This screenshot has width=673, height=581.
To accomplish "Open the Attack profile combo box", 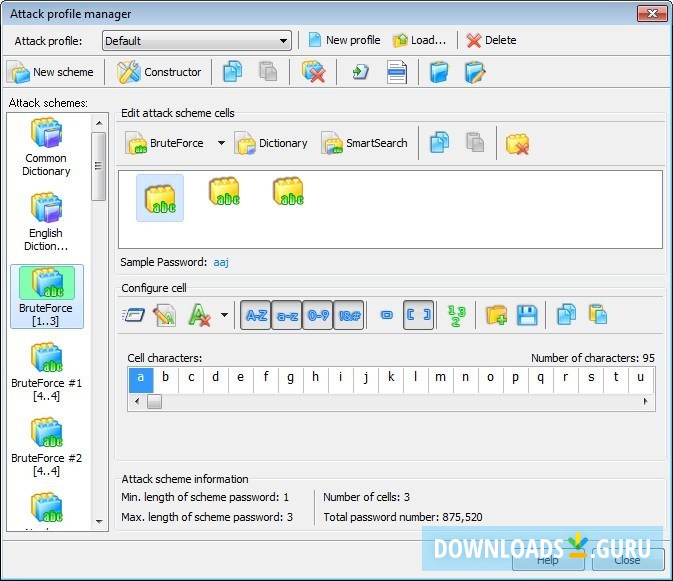I will [197, 41].
